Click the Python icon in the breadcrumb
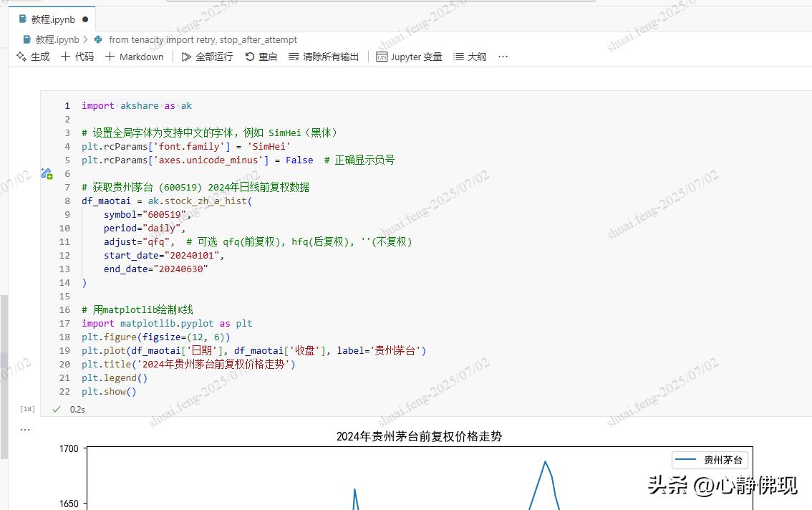 [98, 40]
